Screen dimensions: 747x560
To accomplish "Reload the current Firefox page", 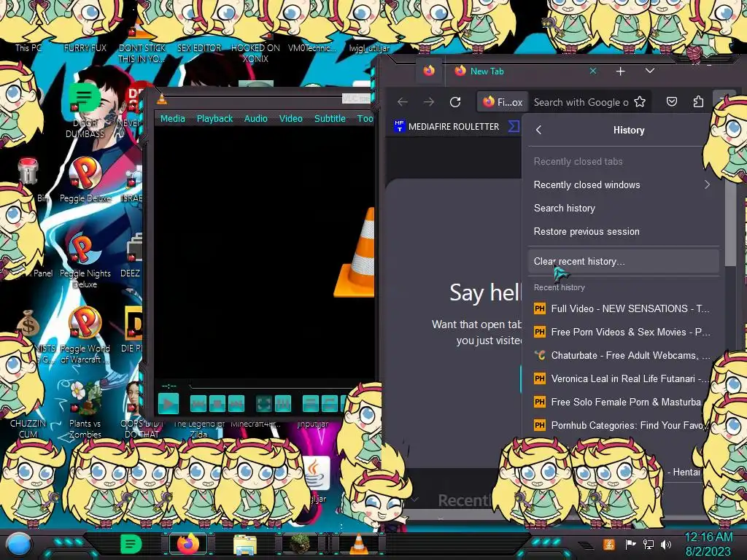I will click(x=455, y=102).
